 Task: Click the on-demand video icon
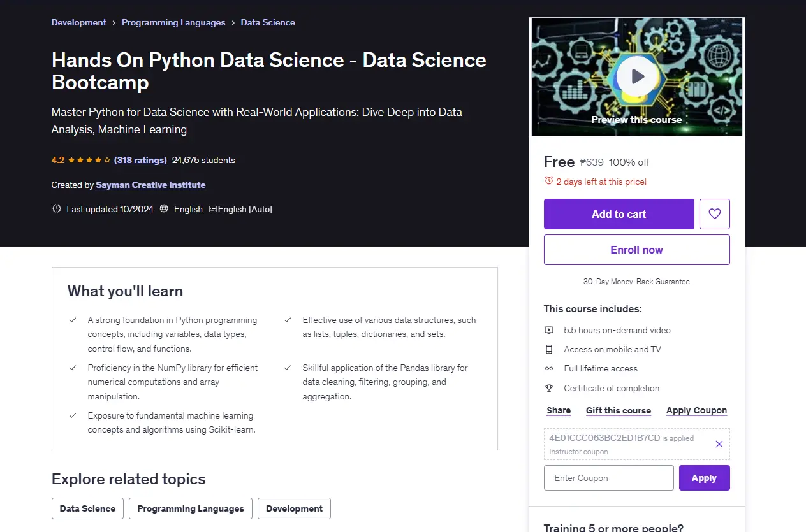(x=549, y=330)
